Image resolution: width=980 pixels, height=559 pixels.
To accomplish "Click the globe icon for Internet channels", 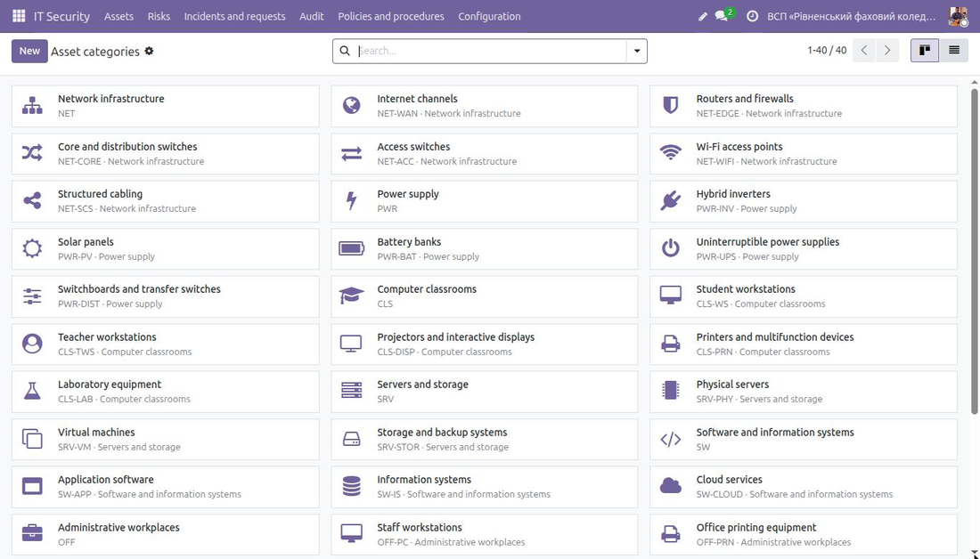I will tap(351, 106).
